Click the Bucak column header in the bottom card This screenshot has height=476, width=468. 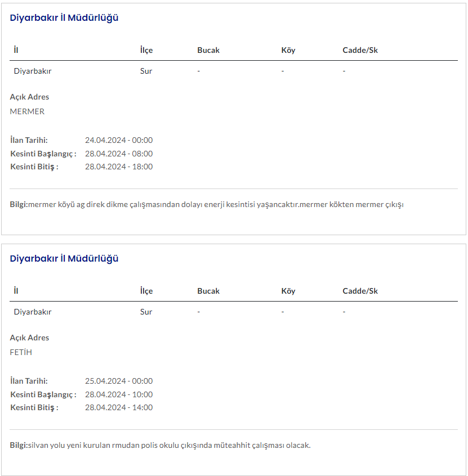(x=208, y=291)
